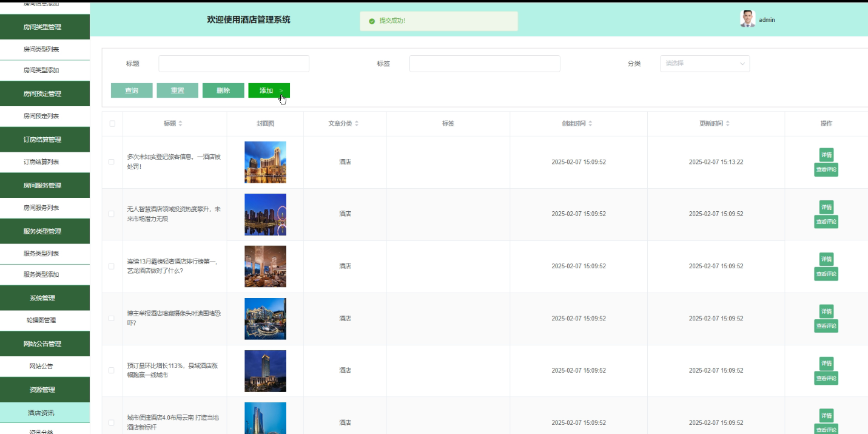Click 查看评论 for 博主举报酒店 row
The image size is (868, 434).
(826, 326)
